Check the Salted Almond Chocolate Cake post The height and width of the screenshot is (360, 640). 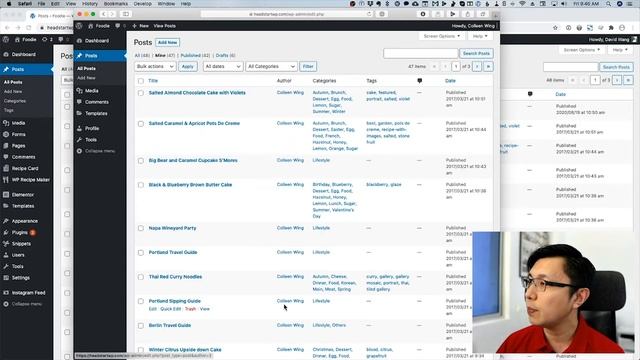click(x=141, y=93)
